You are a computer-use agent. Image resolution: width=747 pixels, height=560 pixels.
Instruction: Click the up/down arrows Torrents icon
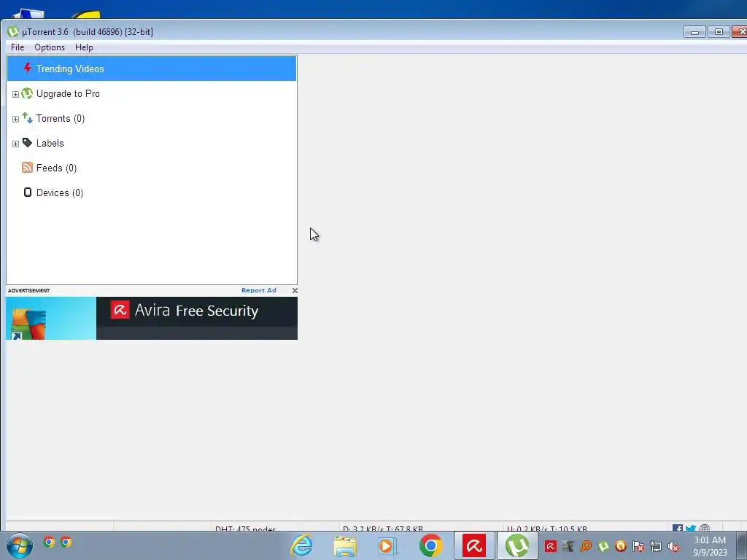pos(27,118)
